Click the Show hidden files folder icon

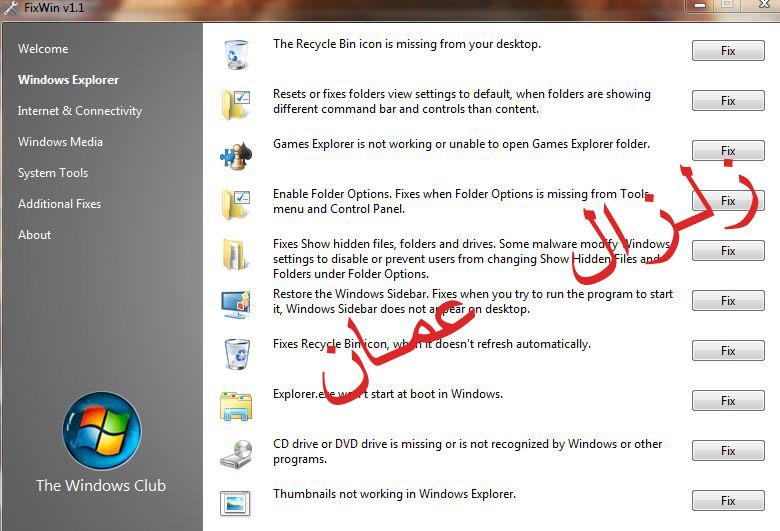tap(238, 254)
